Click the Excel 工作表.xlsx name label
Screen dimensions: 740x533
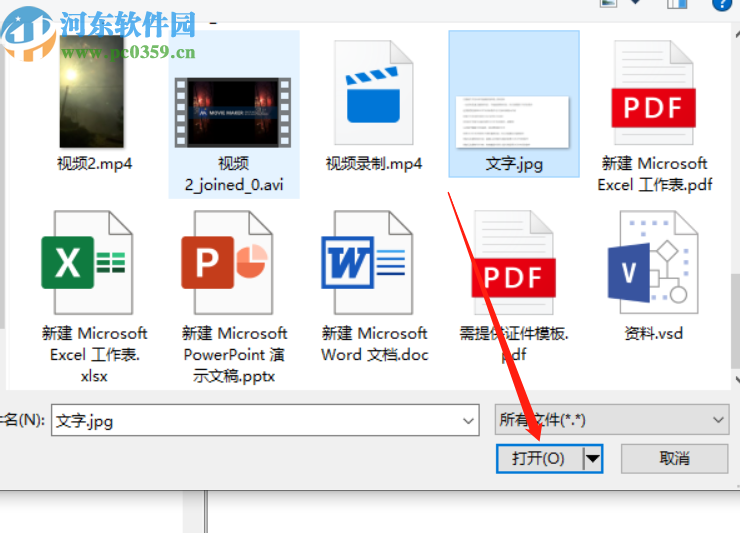point(94,355)
